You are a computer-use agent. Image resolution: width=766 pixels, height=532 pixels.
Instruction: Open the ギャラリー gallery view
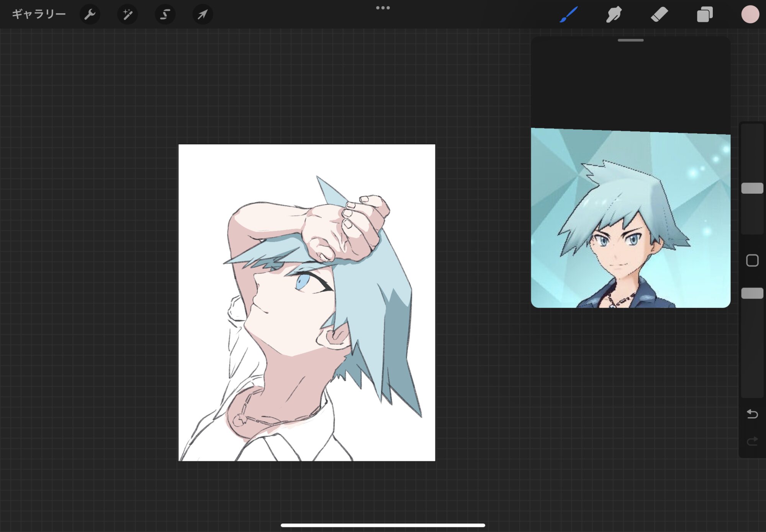click(x=39, y=15)
